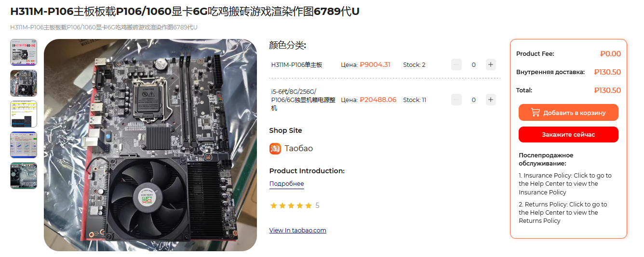Click the main motherboard product image
Screen dimensions: 644x257
coord(150,145)
